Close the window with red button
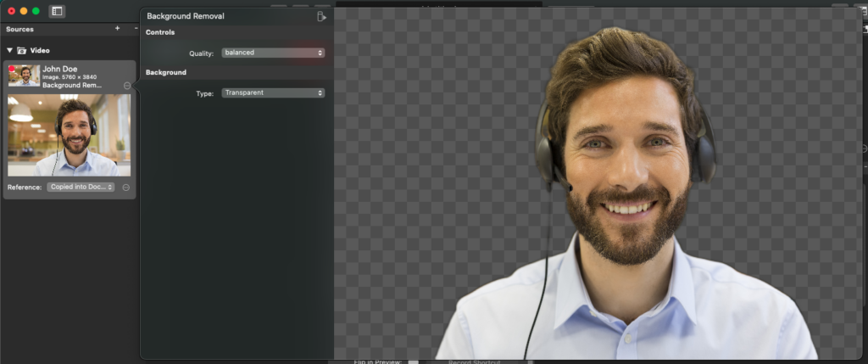The width and height of the screenshot is (868, 364). pyautogui.click(x=11, y=11)
